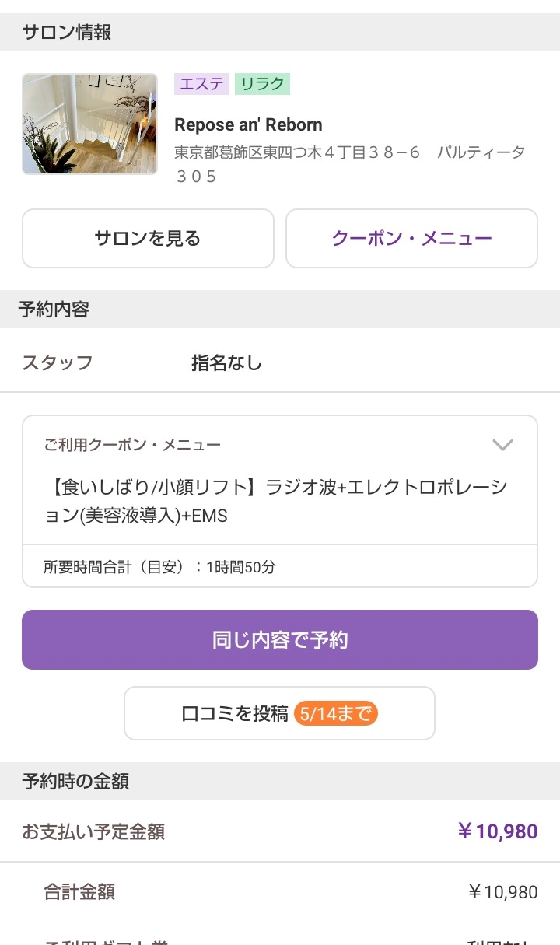Open the salon photo thumbnail
Image resolution: width=560 pixels, height=945 pixels.
pos(89,124)
